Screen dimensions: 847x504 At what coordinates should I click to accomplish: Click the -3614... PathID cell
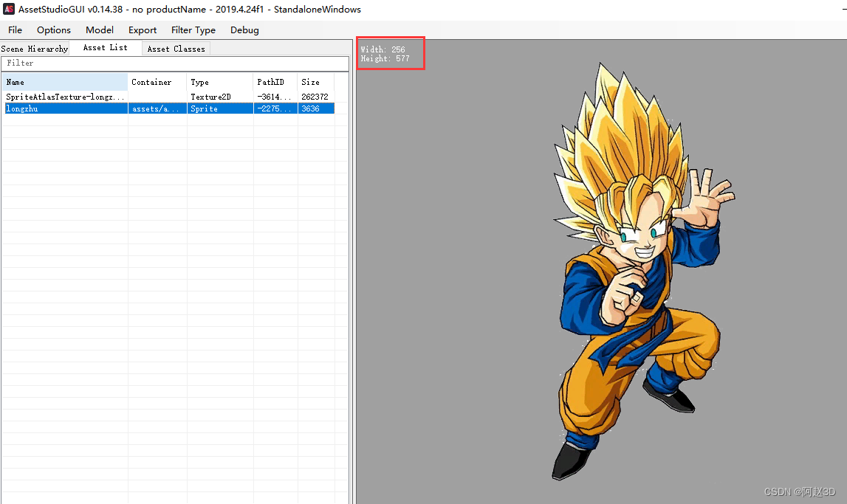click(275, 97)
